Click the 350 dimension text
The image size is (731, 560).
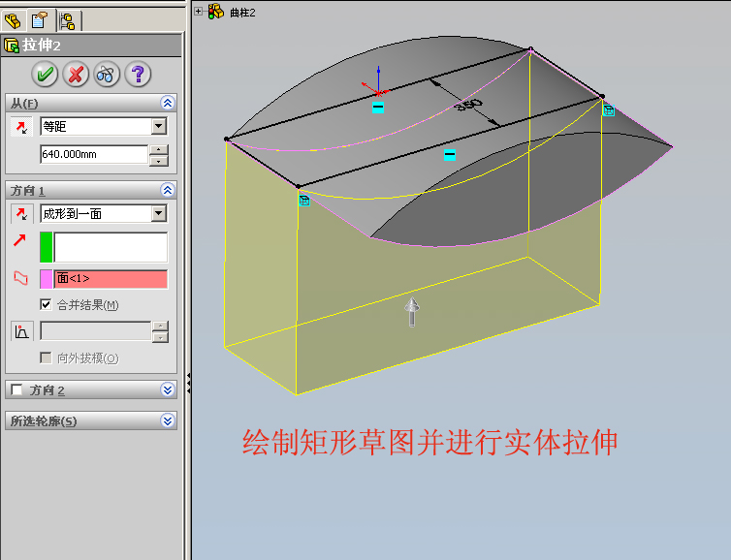coord(468,105)
